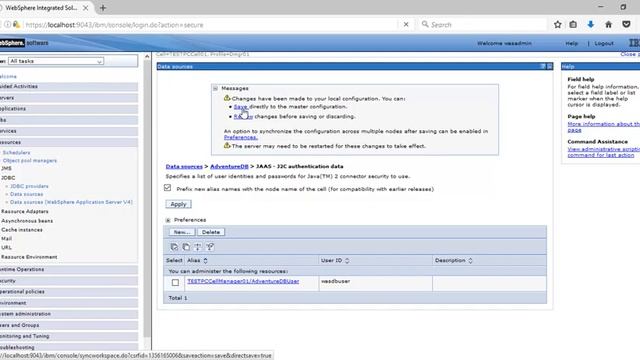Open Data sources (WebSphere Application Server V4) link
The width and height of the screenshot is (640, 360).
(x=71, y=202)
